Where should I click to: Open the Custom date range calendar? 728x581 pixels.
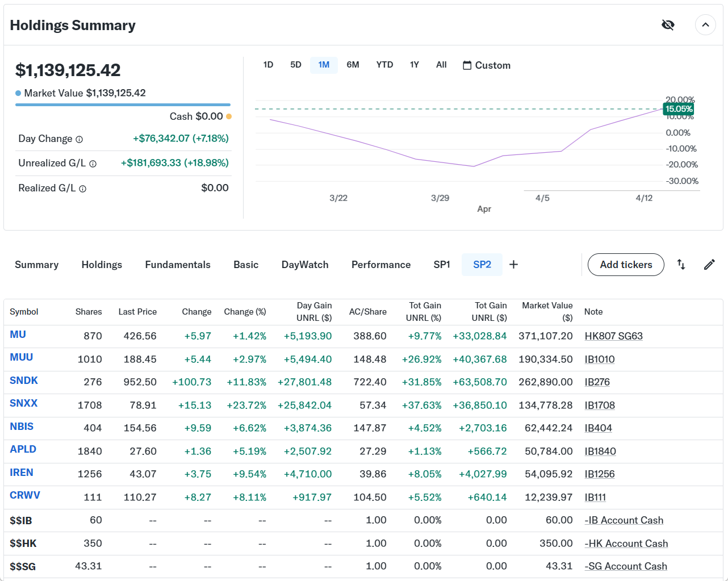point(487,65)
